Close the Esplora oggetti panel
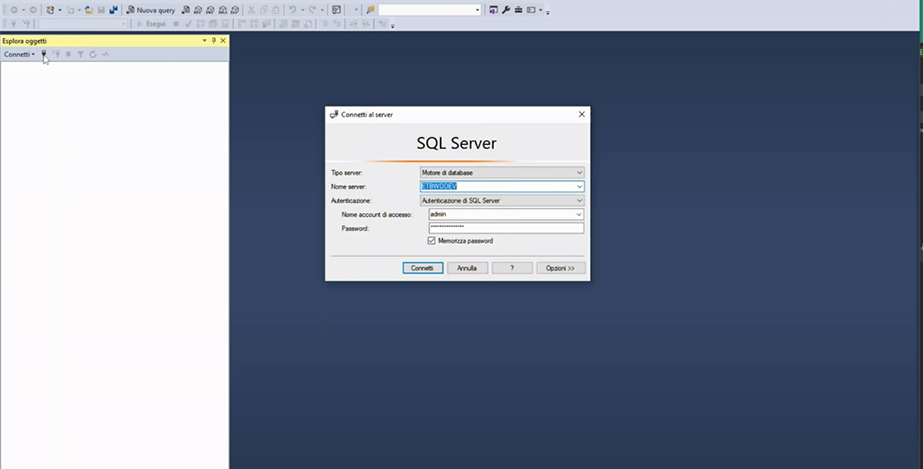The image size is (923, 469). pos(223,41)
